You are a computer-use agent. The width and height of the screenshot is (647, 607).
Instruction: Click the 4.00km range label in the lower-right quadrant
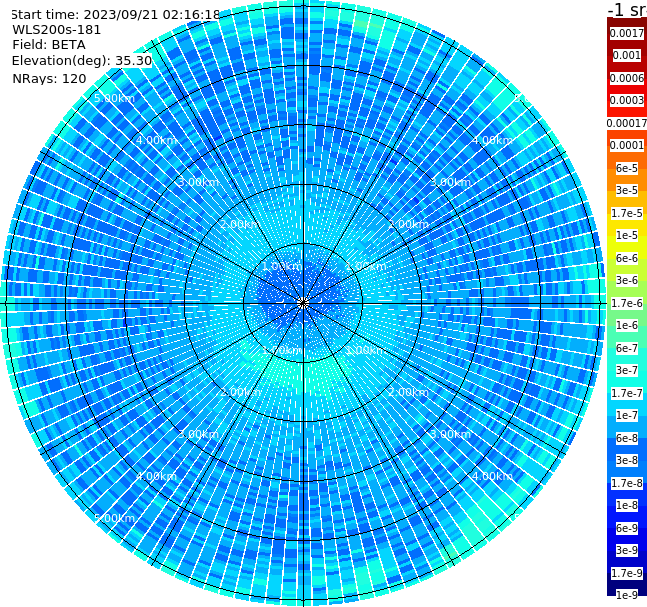[x=492, y=476]
